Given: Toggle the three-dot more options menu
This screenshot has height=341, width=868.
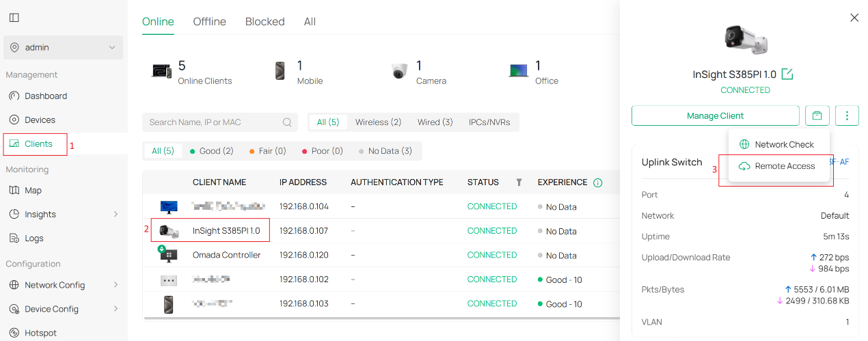Looking at the screenshot, I should click(847, 115).
